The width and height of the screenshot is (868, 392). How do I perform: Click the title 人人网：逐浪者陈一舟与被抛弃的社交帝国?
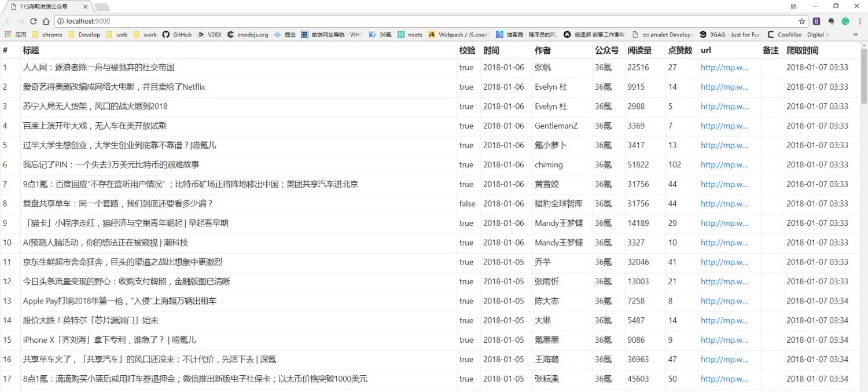coord(99,68)
